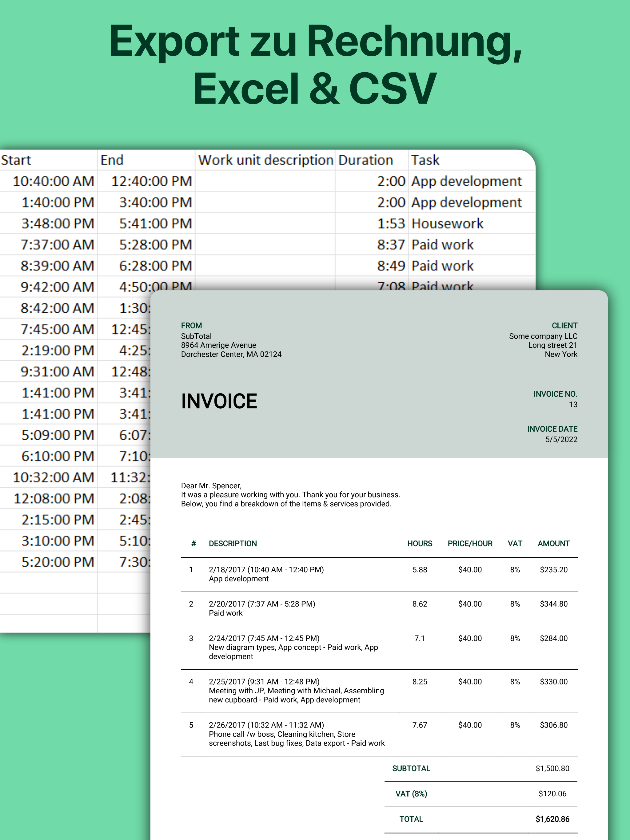
Task: Click the Start column header
Action: [16, 160]
